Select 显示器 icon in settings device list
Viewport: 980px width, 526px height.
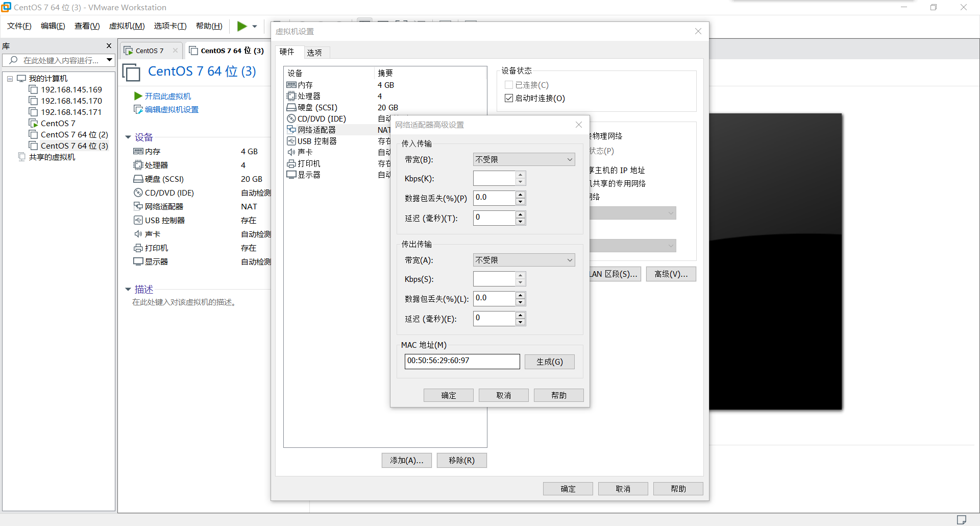[291, 175]
